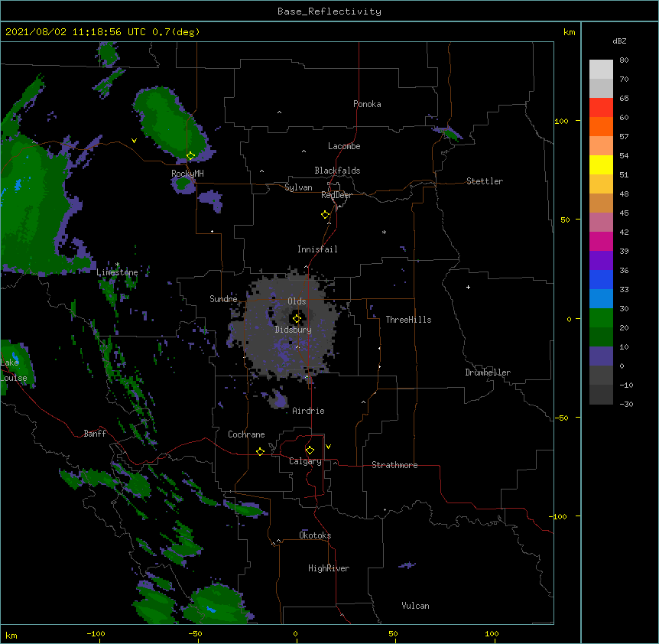
Task: Click the HighRiver town label
Action: [x=329, y=568]
